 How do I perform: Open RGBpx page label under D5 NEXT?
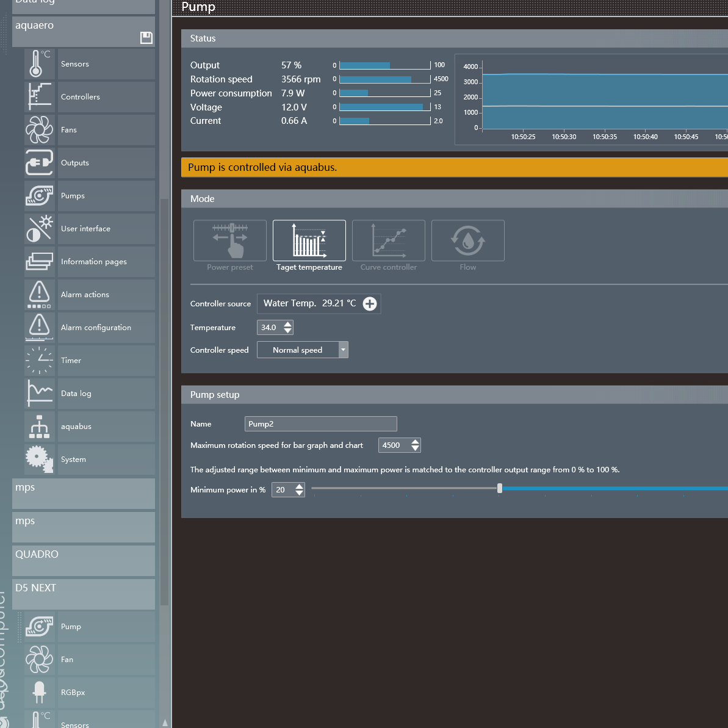[106, 693]
